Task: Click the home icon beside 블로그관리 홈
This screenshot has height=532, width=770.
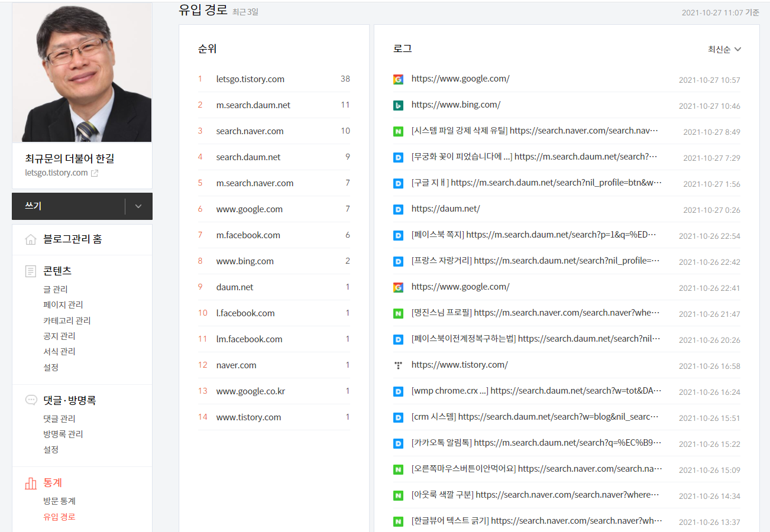Action: [31, 239]
